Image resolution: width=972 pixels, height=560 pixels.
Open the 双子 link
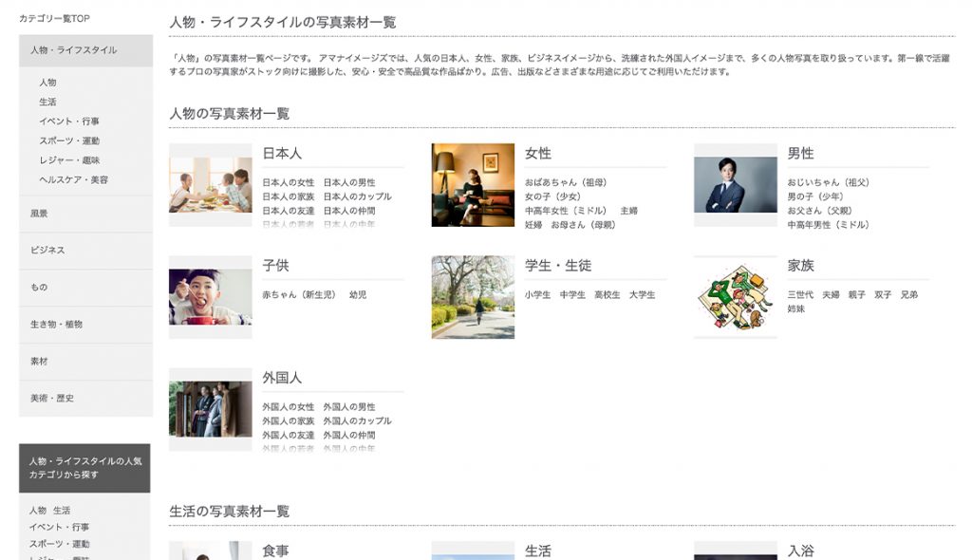883,294
